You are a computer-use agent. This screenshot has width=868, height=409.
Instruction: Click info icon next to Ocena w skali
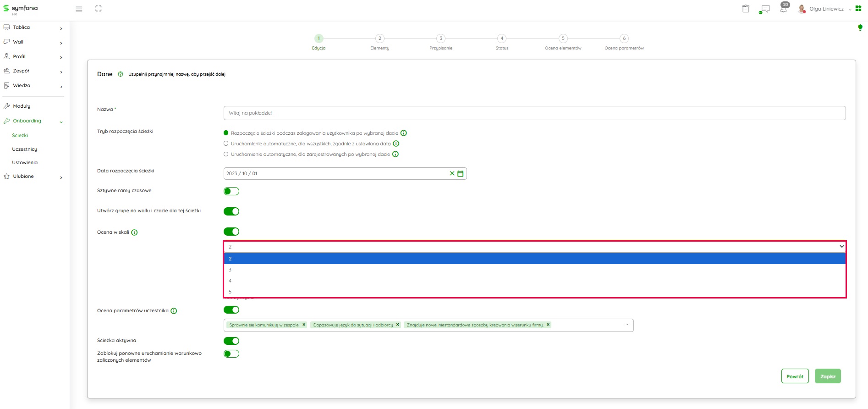134,232
